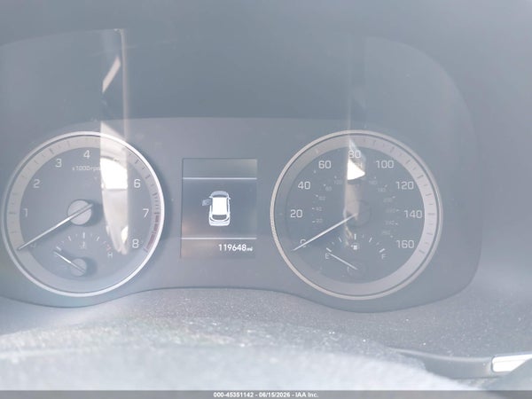Screen dimensions: 532x399
Task: Tap the 60 mark on the speedometer
Action: coord(325,165)
